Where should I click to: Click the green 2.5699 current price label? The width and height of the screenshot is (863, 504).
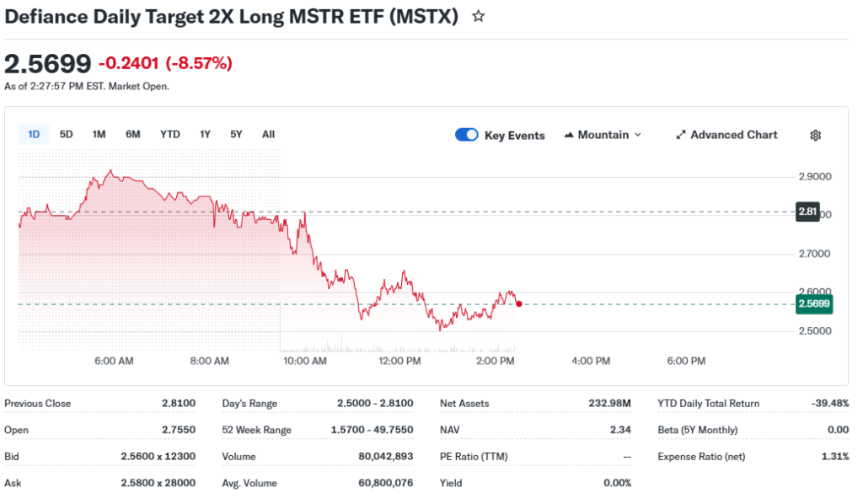point(813,304)
